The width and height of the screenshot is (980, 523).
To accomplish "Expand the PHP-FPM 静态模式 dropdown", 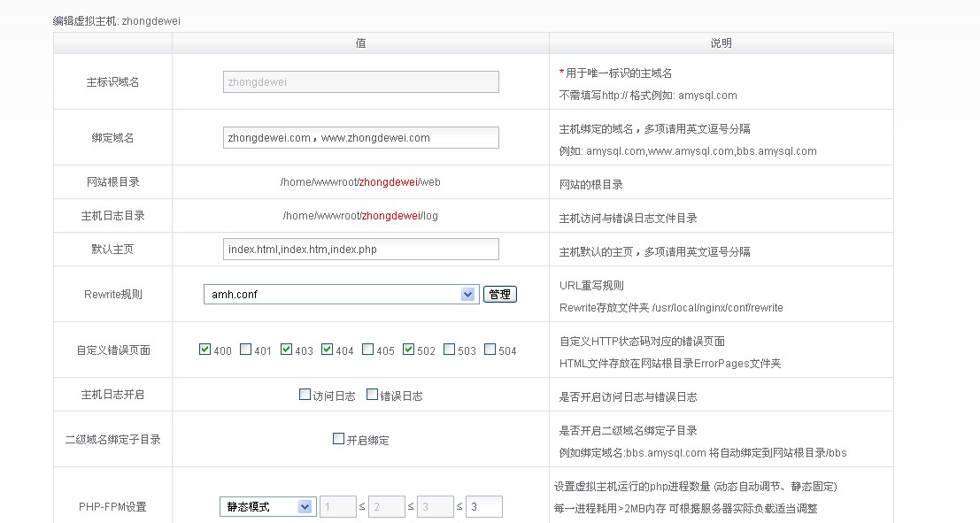I will point(266,507).
